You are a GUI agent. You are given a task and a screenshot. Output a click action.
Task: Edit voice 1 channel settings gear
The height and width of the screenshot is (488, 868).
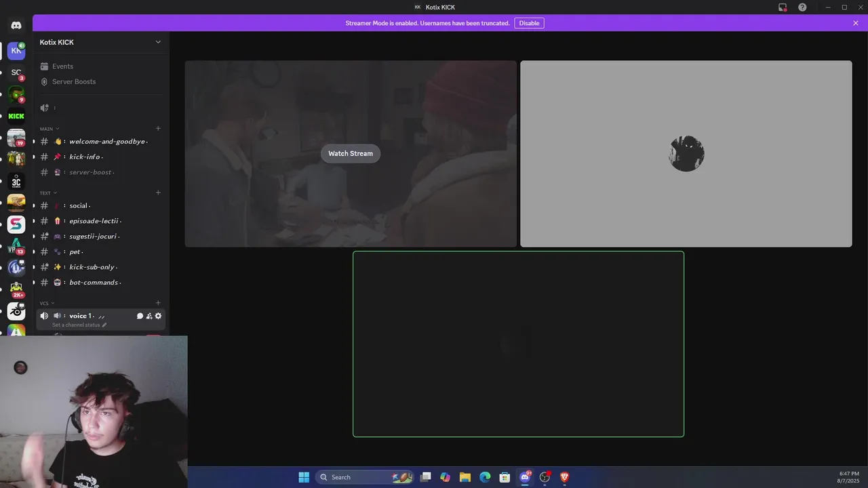159,316
